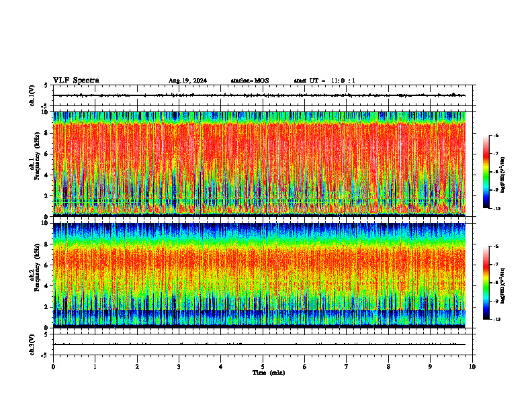Viewport: 532px width, 411px height.
Task: Click time axis tick label "2"
Action: [137, 367]
